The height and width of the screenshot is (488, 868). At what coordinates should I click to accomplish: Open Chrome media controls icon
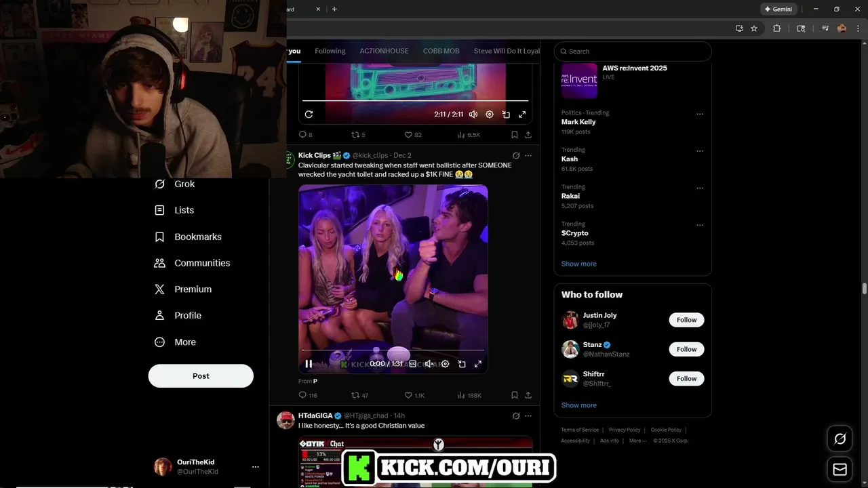tap(825, 28)
